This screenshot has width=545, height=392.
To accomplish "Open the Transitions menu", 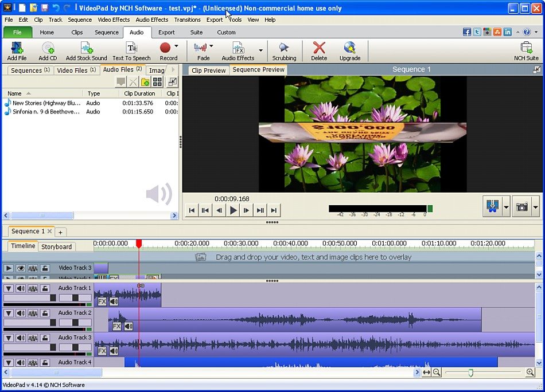I will tap(187, 19).
